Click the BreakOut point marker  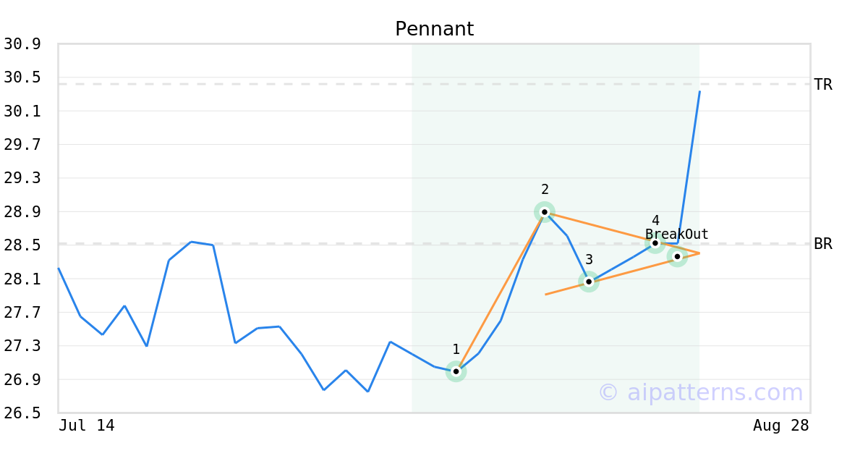coord(677,256)
